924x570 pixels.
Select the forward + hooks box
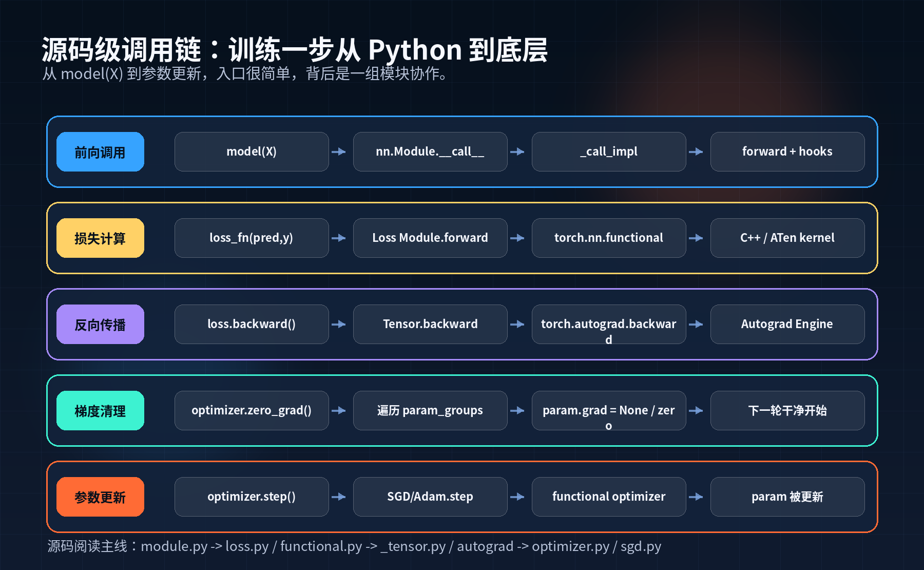[787, 151]
